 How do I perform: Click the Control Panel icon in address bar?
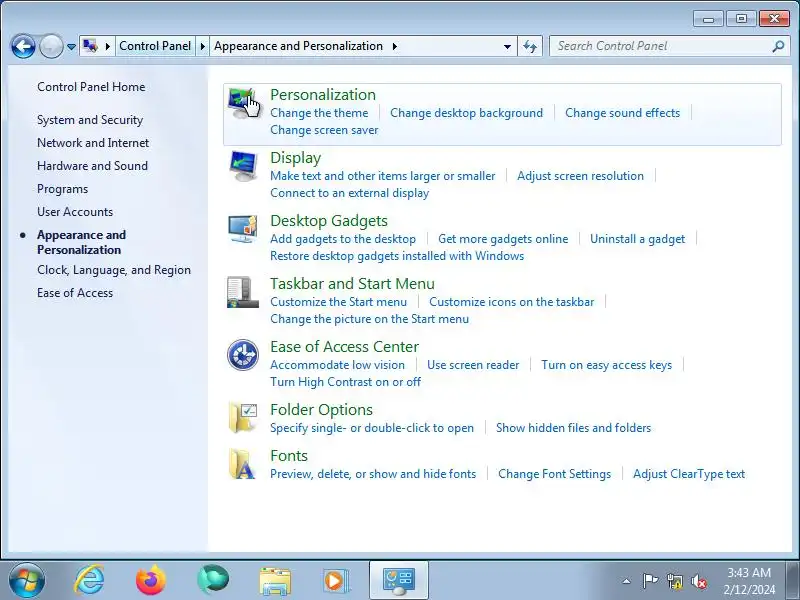(x=90, y=46)
